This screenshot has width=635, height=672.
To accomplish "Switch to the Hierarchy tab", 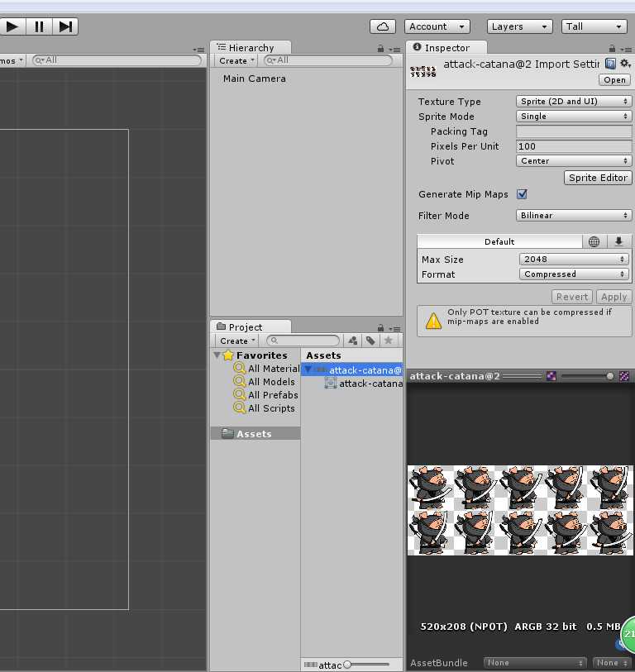I will click(251, 48).
